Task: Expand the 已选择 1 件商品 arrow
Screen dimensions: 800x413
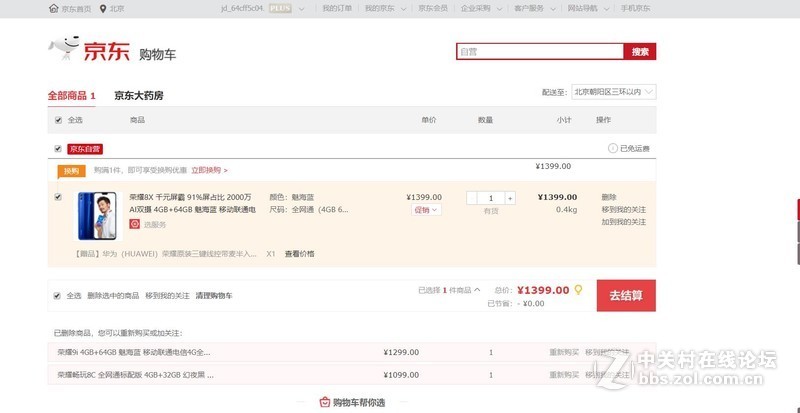Action: pos(477,290)
